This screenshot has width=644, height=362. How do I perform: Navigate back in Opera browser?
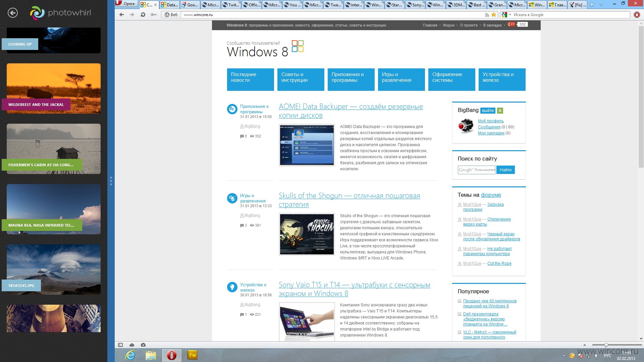122,15
